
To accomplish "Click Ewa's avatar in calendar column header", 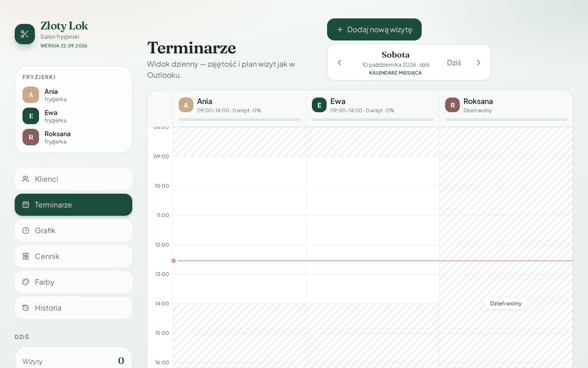I will point(319,105).
